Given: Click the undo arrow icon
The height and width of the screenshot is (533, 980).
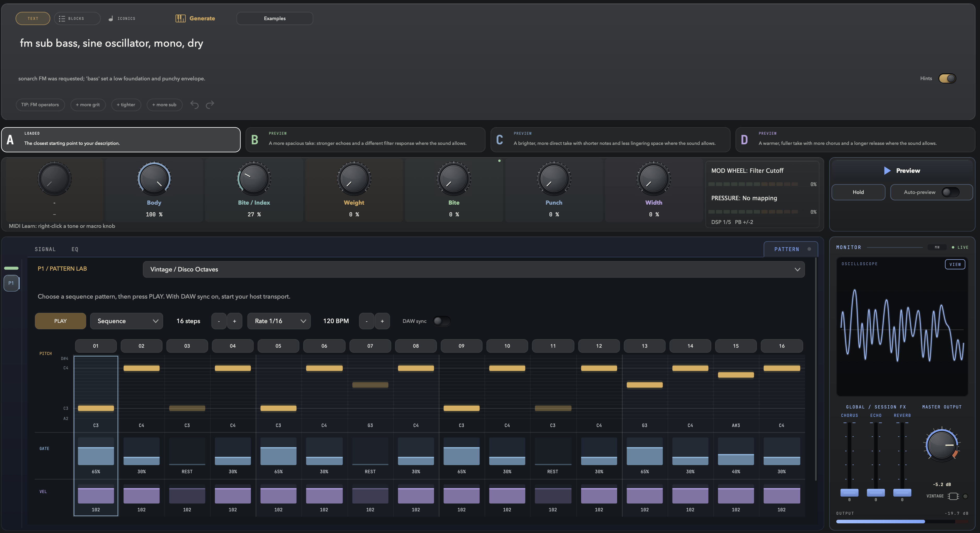Looking at the screenshot, I should click(194, 105).
